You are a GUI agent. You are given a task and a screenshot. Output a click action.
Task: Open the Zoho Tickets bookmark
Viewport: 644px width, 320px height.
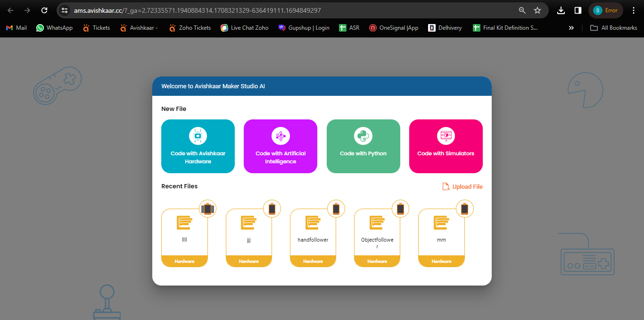click(x=190, y=28)
